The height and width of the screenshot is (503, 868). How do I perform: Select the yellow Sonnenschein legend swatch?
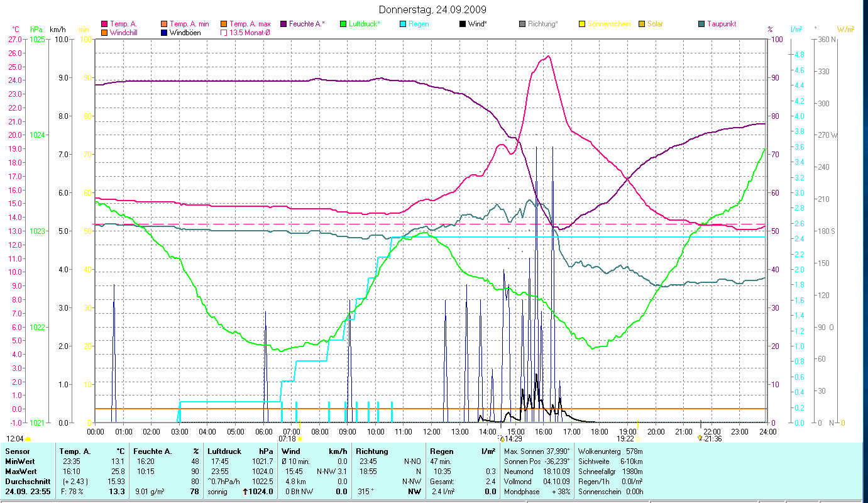point(581,24)
